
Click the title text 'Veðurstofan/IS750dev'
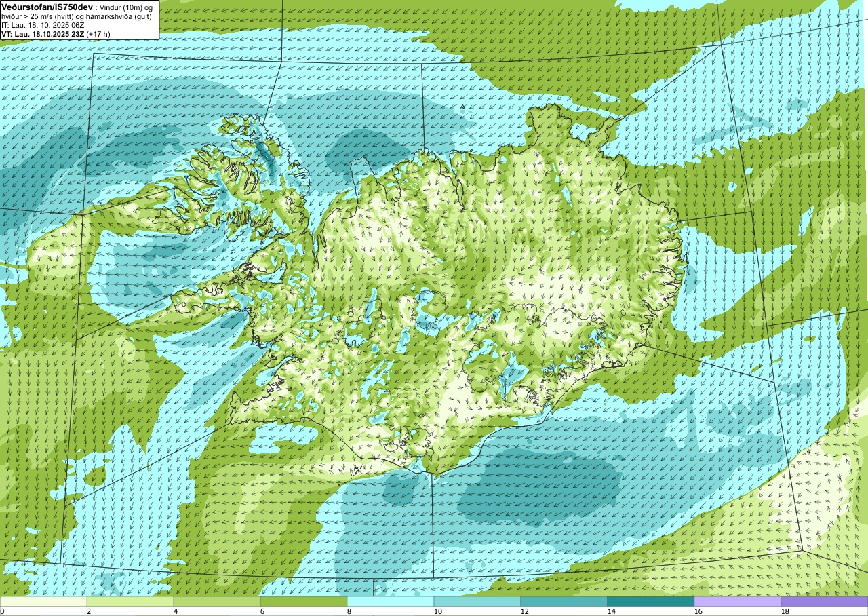47,6
